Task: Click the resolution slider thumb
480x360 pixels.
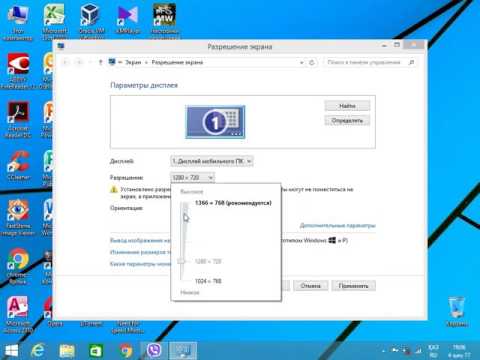Action: (x=181, y=261)
